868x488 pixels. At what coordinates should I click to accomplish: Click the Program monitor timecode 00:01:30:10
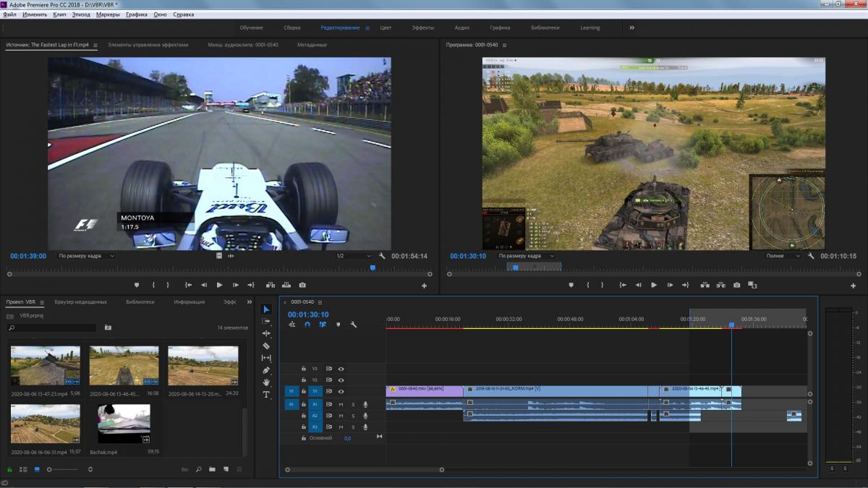click(468, 256)
